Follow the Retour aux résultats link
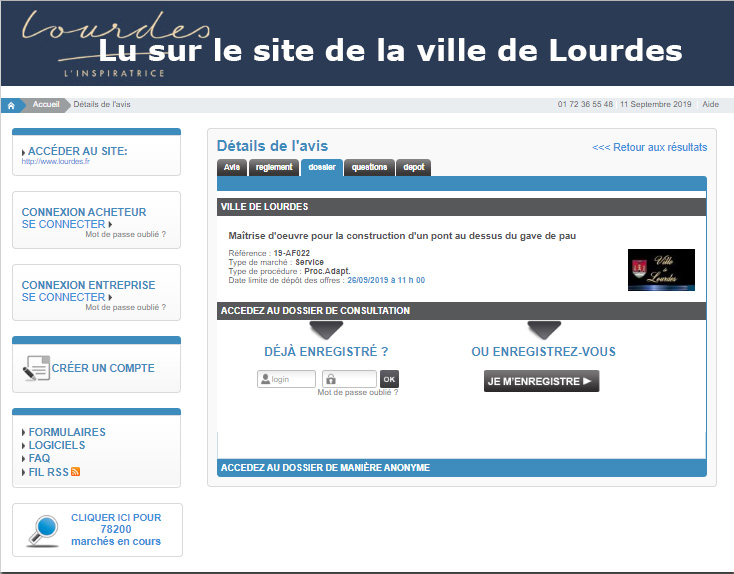Image resolution: width=734 pixels, height=574 pixels. tap(649, 147)
